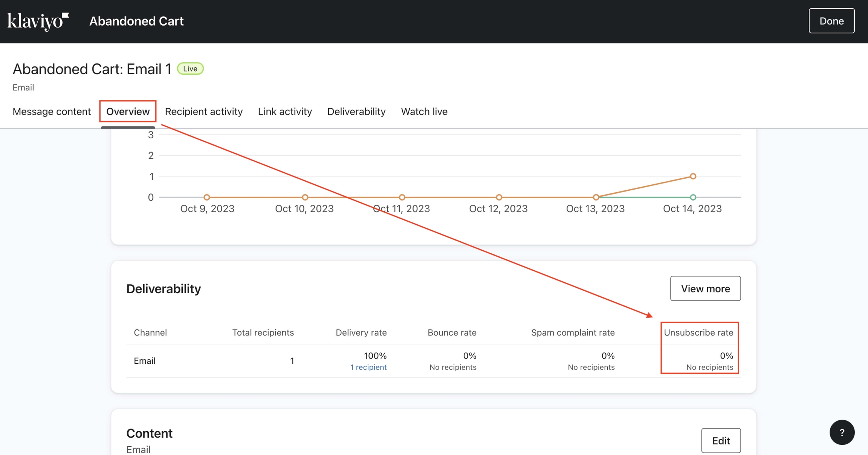The width and height of the screenshot is (868, 455).
Task: Open the Recipient activity tab
Action: [203, 111]
